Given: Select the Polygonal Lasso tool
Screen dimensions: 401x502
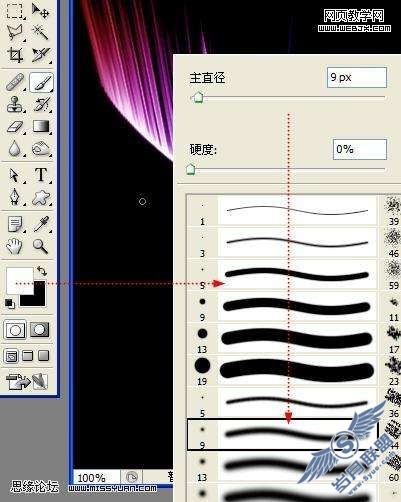Looking at the screenshot, I should 15,33.
